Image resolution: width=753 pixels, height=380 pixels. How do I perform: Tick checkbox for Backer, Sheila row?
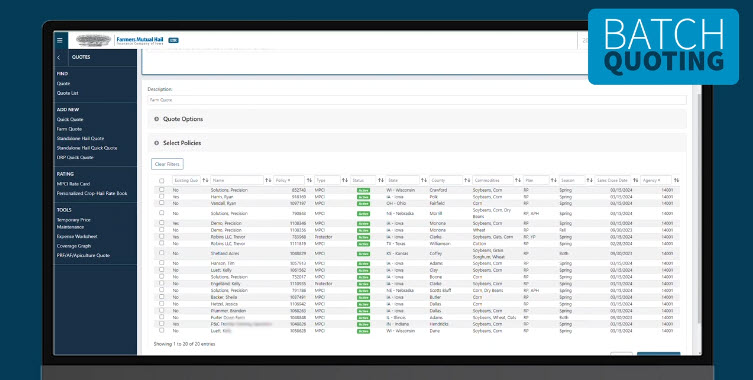(162, 296)
